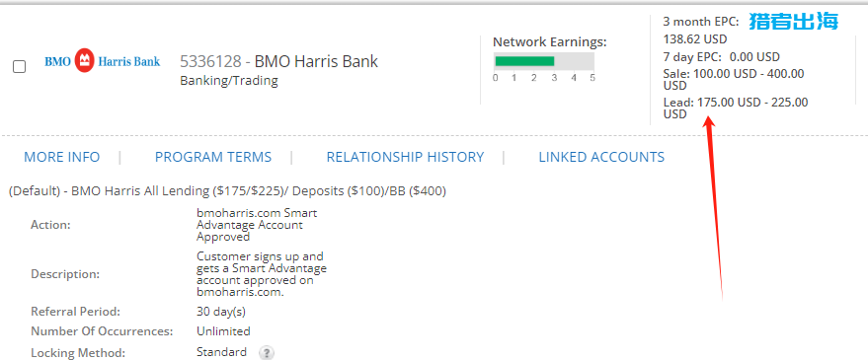Click the green Network Earnings bar
Viewport: 868px width, 360px height.
(x=524, y=61)
